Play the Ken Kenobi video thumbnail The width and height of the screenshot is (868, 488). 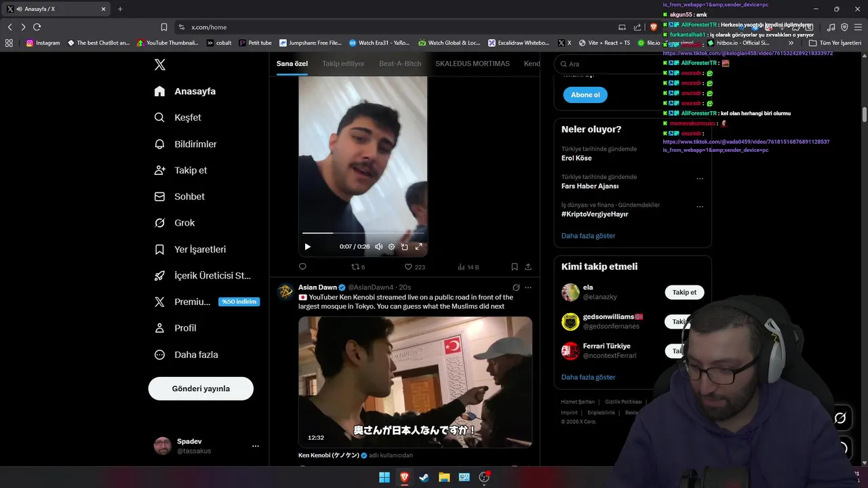(x=415, y=382)
